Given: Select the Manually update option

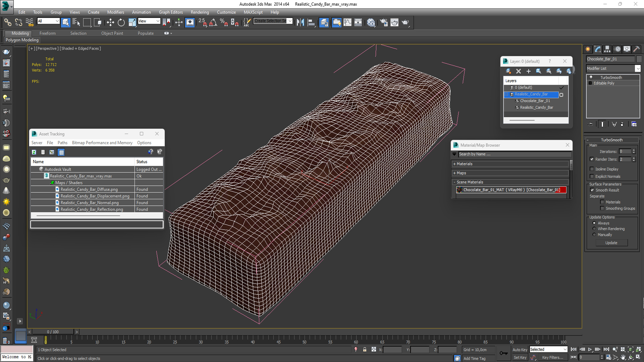Looking at the screenshot, I should click(x=594, y=235).
